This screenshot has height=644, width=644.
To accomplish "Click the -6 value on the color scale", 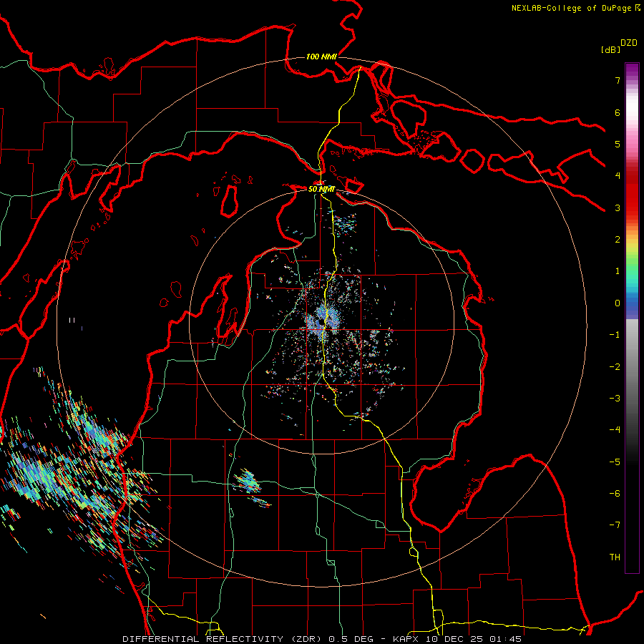I will click(x=615, y=494).
